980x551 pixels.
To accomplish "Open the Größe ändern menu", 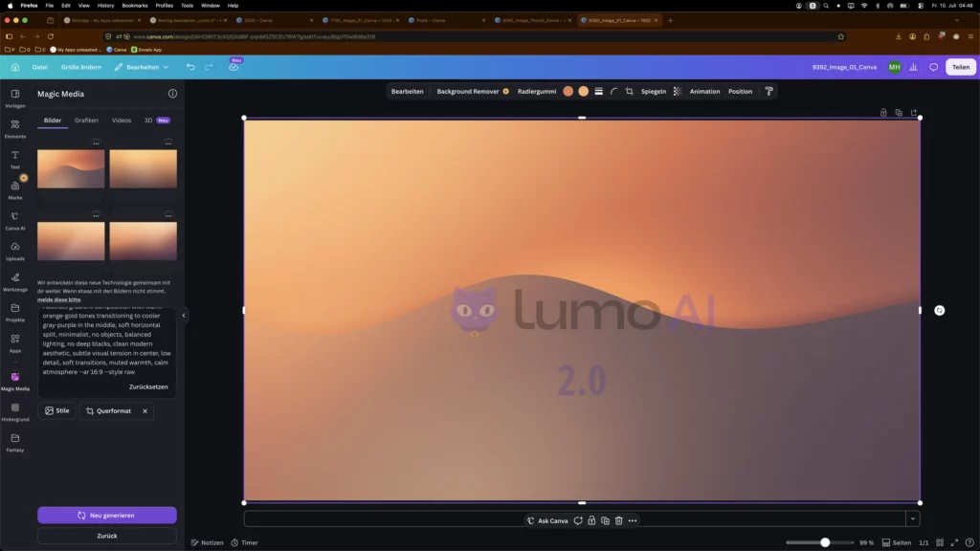I will pos(80,67).
